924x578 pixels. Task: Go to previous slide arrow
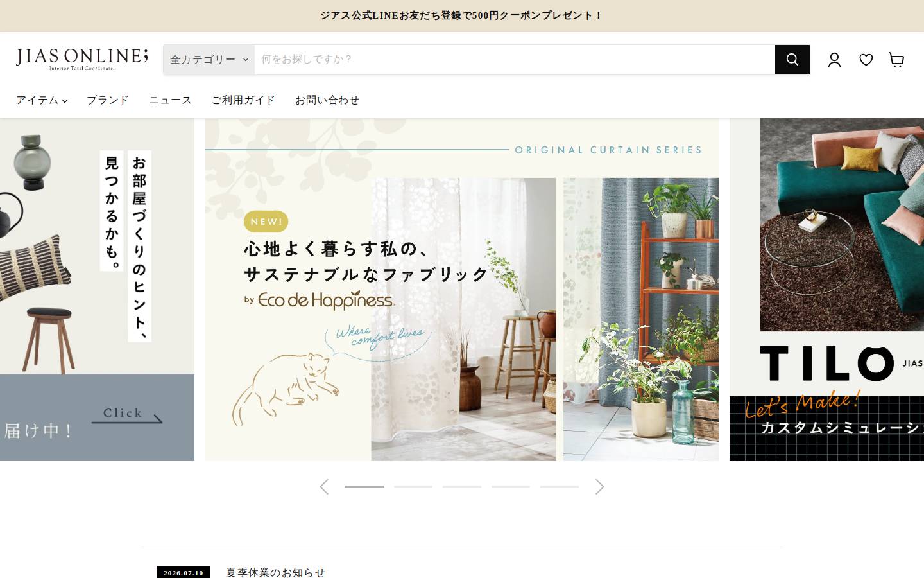coord(324,487)
